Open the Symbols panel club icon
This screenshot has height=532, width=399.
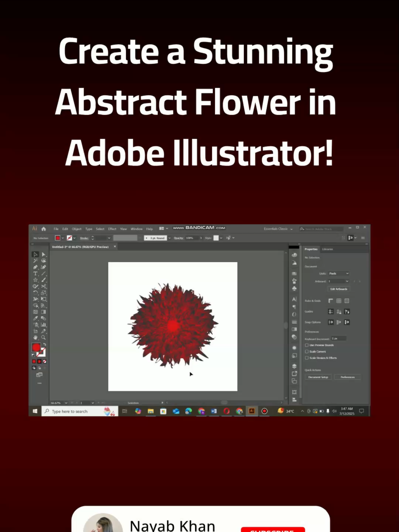coord(294,289)
